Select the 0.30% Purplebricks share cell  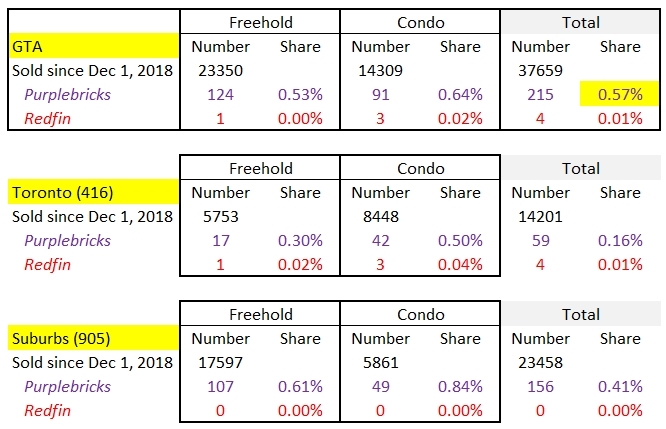click(x=300, y=241)
